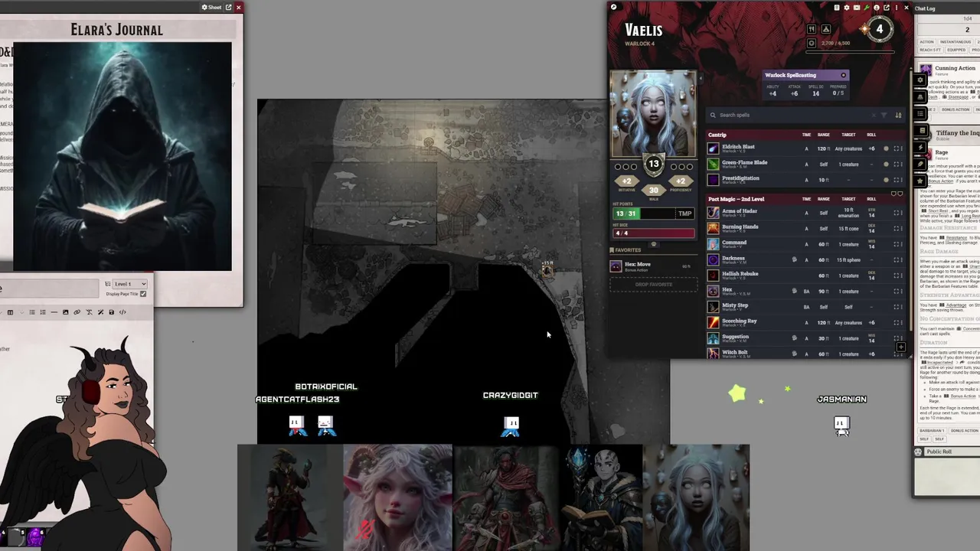Open the Darkness spell entry
Image resolution: width=980 pixels, height=551 pixels.
tap(733, 259)
